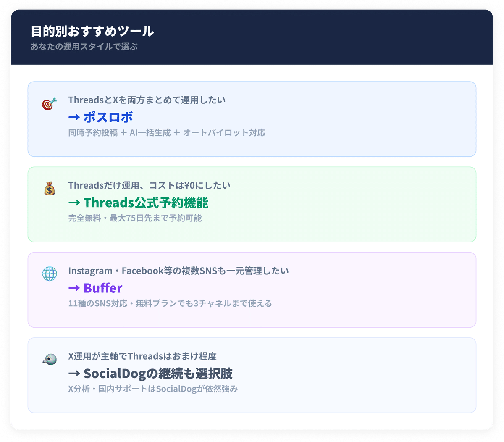
Task: Click the bird emoji icon
Action: [50, 359]
